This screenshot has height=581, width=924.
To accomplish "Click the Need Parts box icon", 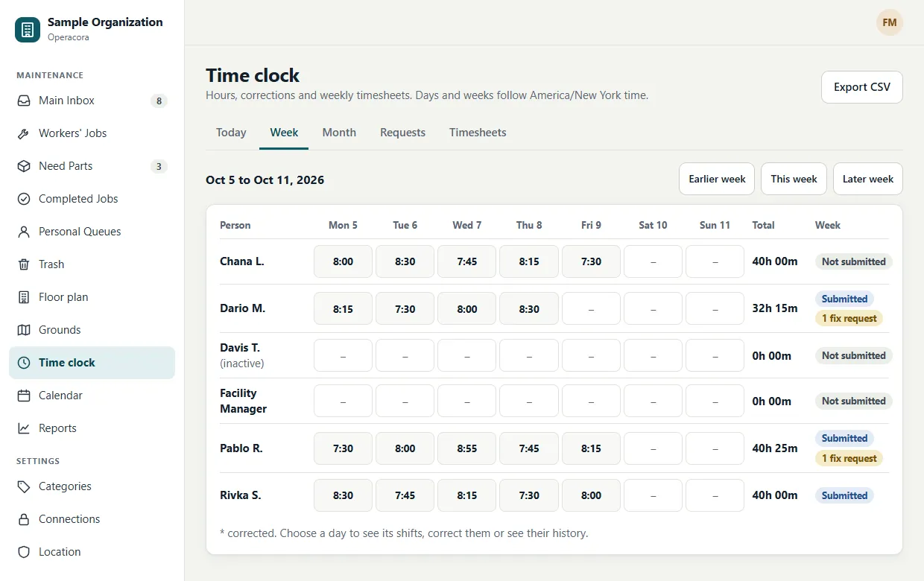I will tap(24, 166).
